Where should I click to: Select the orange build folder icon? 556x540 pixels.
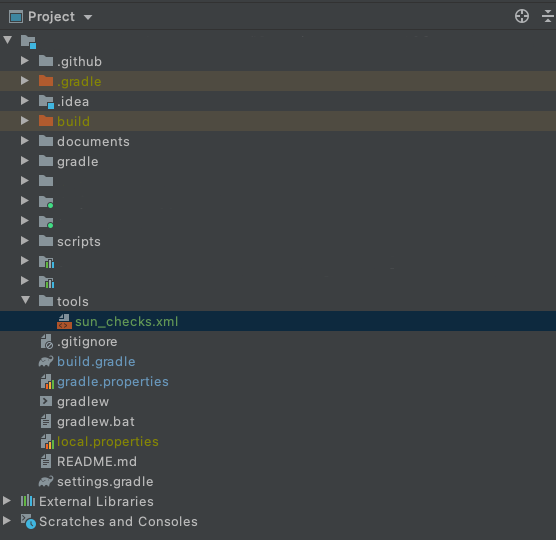46,121
